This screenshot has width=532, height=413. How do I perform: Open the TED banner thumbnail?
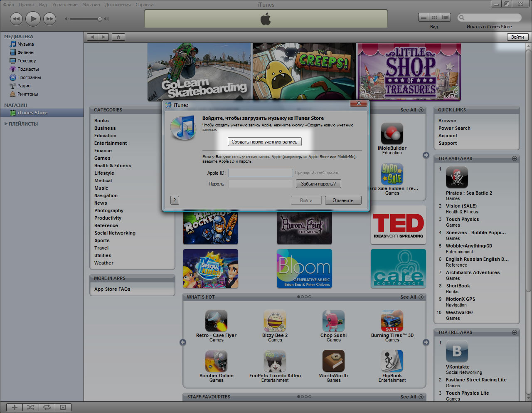click(398, 225)
